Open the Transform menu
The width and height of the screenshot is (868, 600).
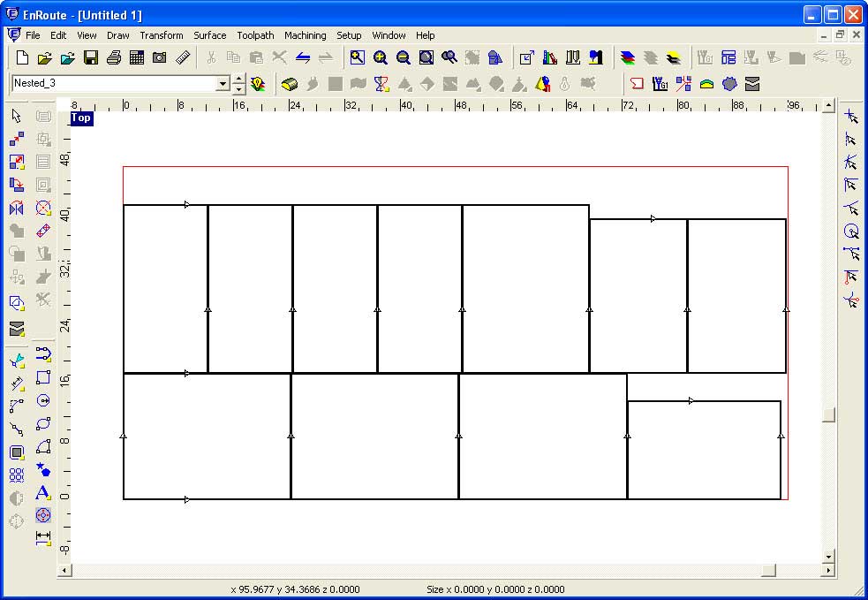161,34
